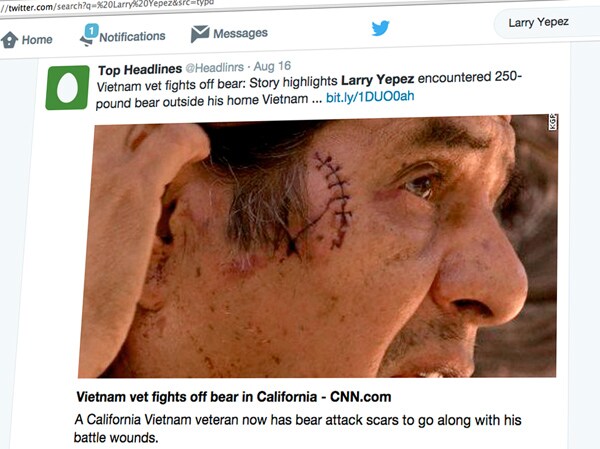The width and height of the screenshot is (600, 449).
Task: Click the Home house icon
Action: click(10, 39)
